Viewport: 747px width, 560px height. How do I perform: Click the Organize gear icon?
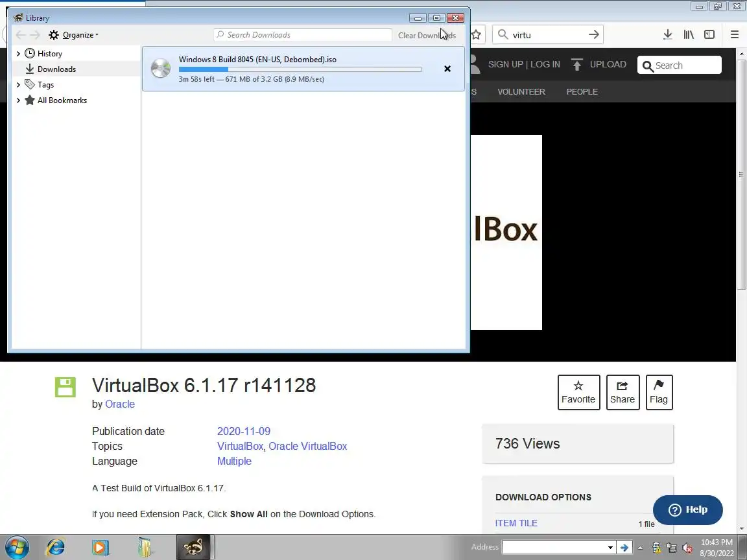(54, 35)
